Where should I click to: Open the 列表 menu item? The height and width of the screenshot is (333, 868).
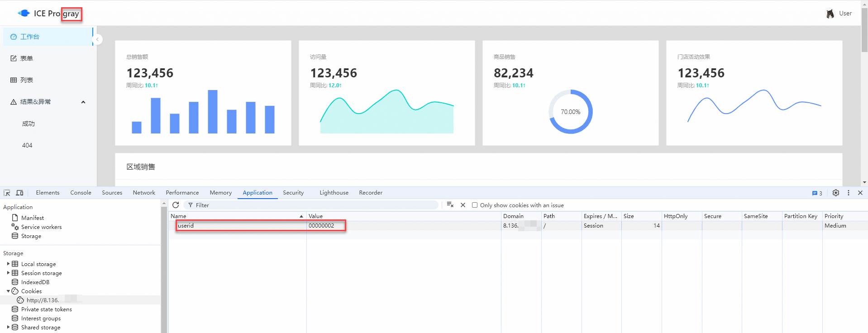click(x=48, y=80)
